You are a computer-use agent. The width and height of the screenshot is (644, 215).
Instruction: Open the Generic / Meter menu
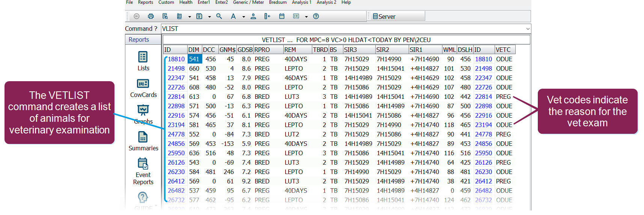pos(248,2)
